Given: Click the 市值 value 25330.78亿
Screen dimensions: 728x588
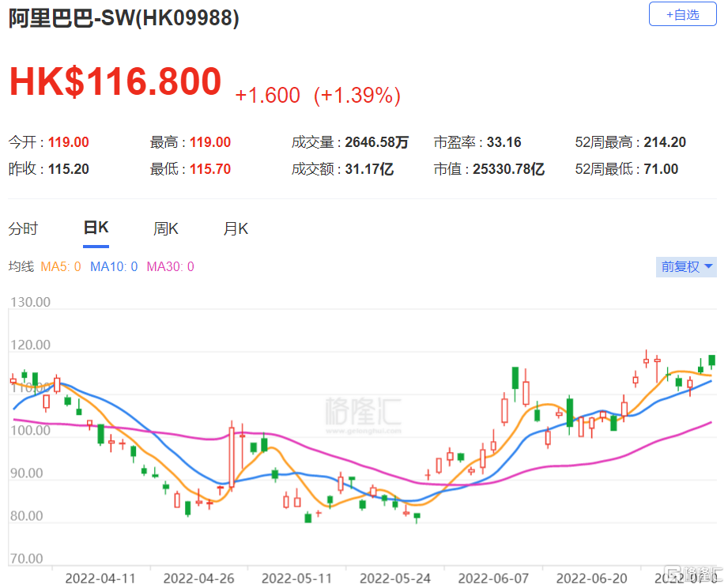Looking at the screenshot, I should pos(508,169).
